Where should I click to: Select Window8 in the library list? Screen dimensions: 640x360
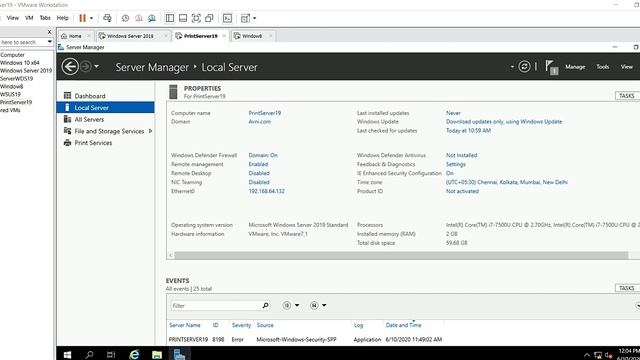[11, 87]
